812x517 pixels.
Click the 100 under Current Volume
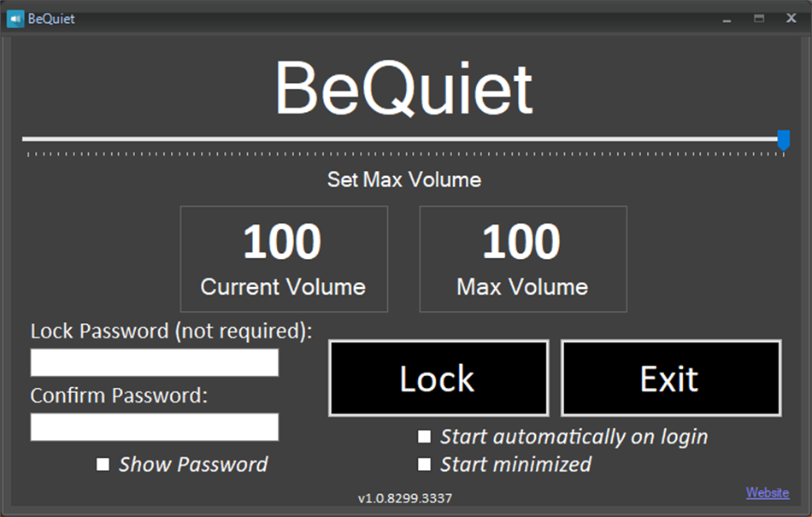click(x=284, y=241)
